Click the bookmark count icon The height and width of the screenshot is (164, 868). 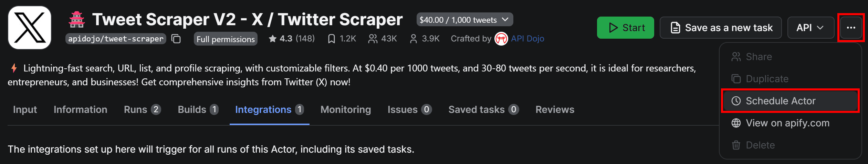(331, 39)
